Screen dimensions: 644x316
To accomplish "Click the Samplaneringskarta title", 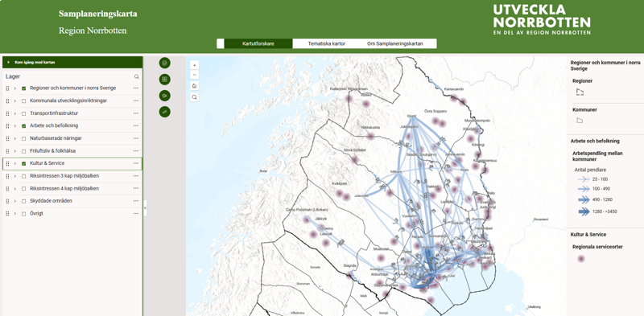I will [97, 14].
